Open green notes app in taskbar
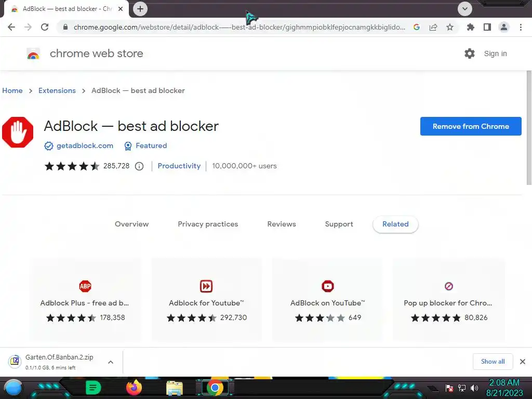532x399 pixels. pos(93,388)
